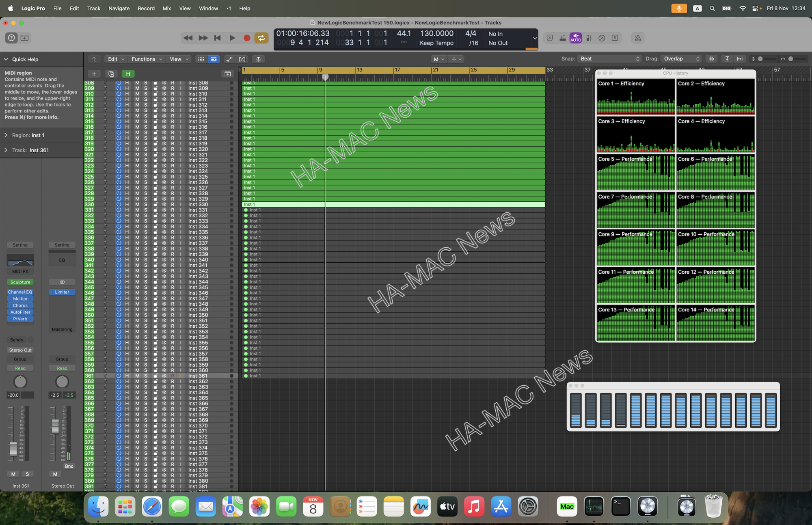The width and height of the screenshot is (812, 525).
Task: Collapse the Quick Help disclosure triangle
Action: point(6,59)
